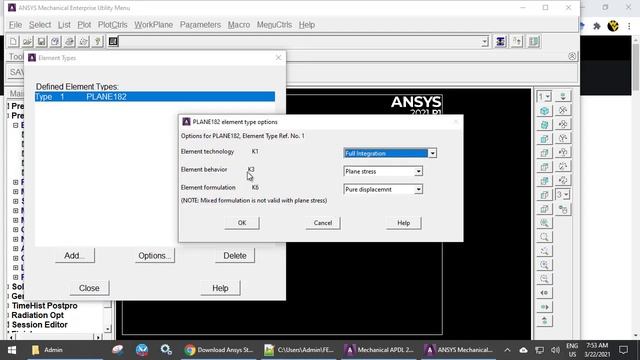The width and height of the screenshot is (640, 360).
Task: Open the browser profile avatar icon
Action: pyautogui.click(x=613, y=26)
